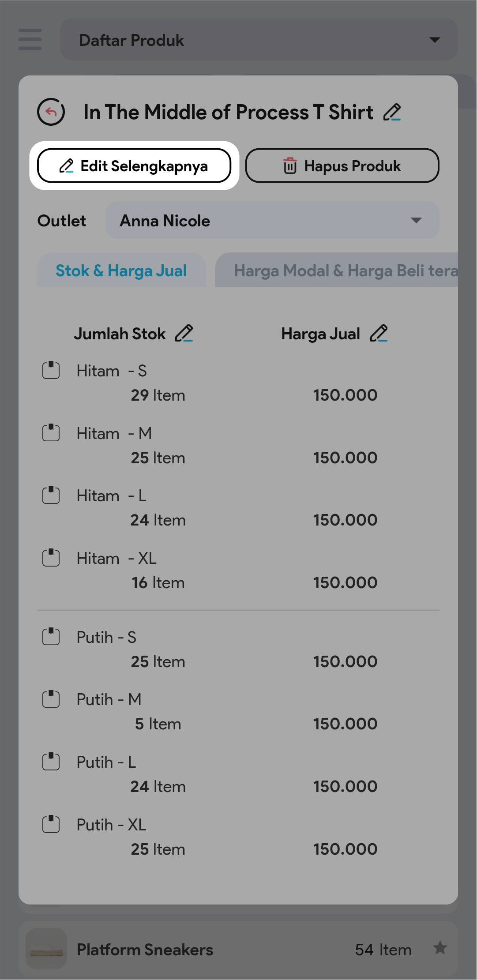477x980 pixels.
Task: Click the Hitam - S variant icon
Action: (51, 370)
